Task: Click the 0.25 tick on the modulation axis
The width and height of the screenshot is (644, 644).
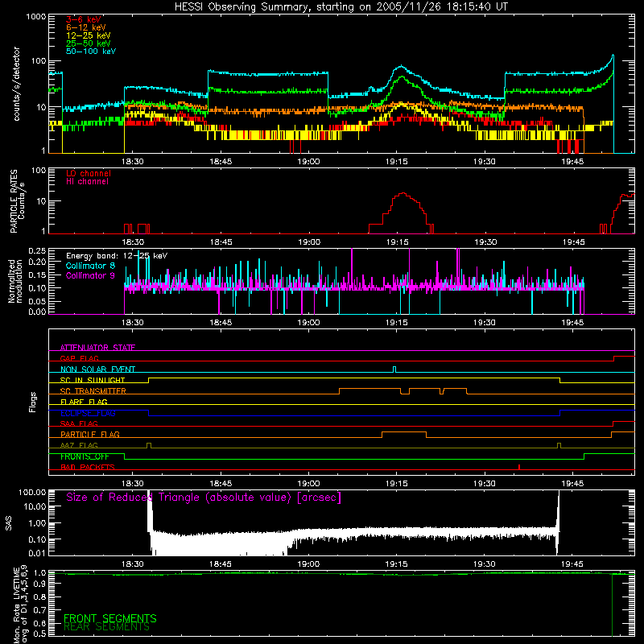Action: coord(37,250)
